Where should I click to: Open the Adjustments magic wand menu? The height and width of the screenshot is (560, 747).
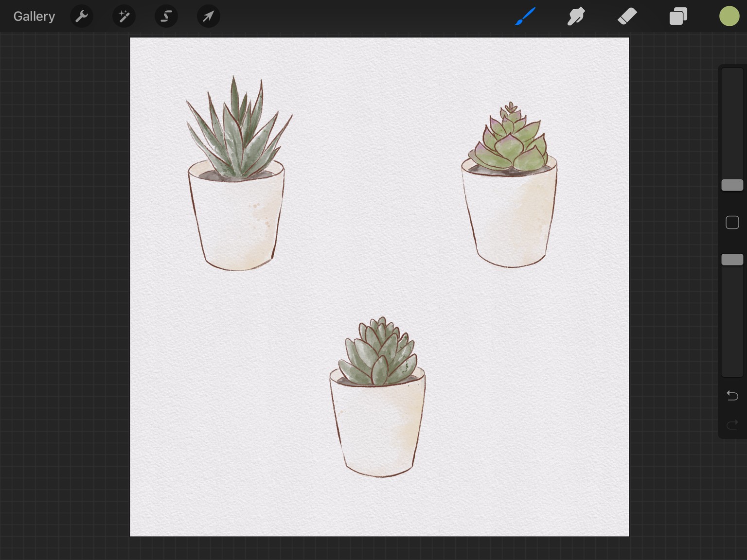point(124,16)
